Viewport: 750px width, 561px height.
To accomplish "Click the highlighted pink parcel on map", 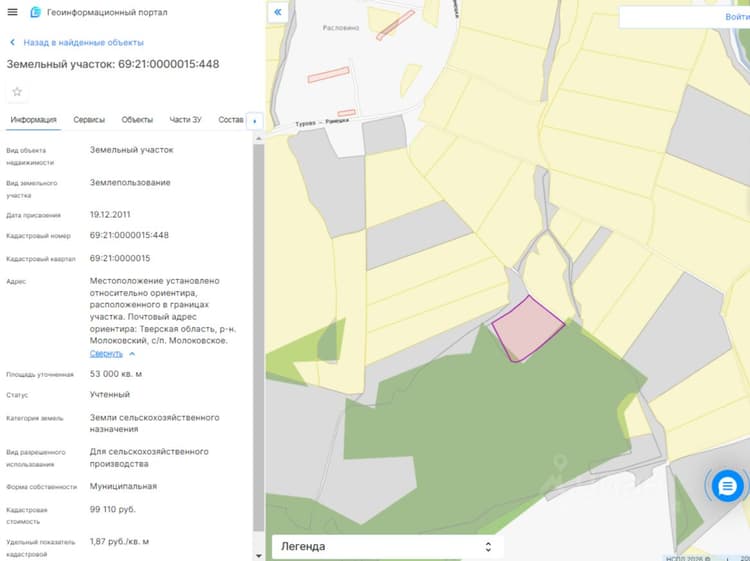I will pyautogui.click(x=528, y=329).
